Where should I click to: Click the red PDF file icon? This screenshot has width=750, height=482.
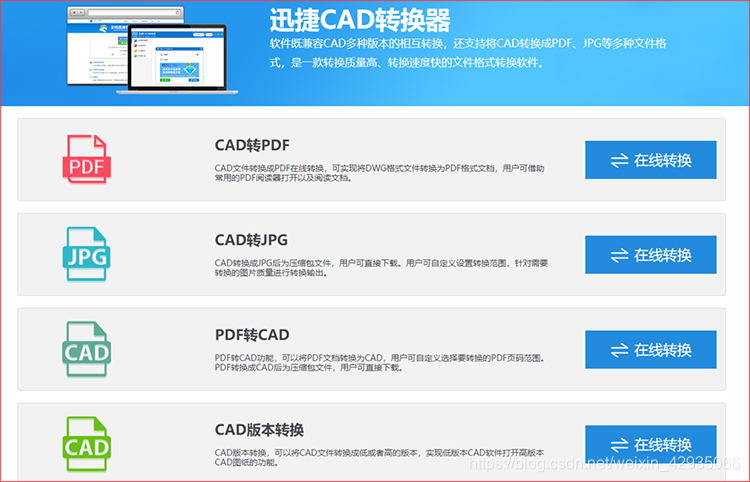[87, 159]
